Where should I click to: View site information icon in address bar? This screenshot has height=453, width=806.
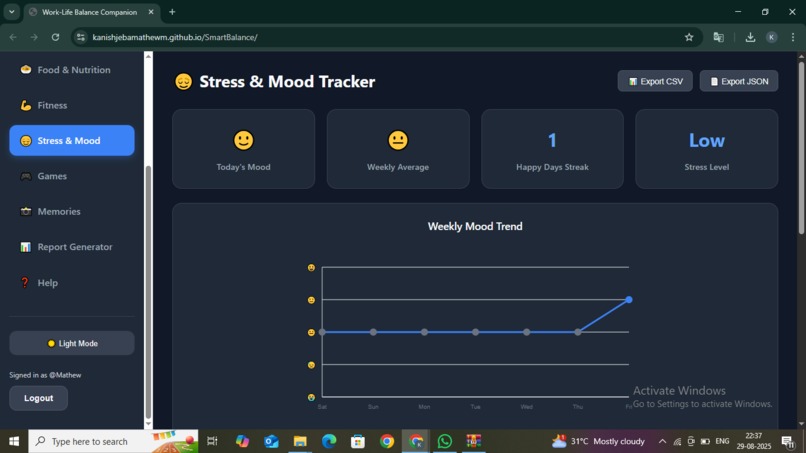(x=81, y=37)
